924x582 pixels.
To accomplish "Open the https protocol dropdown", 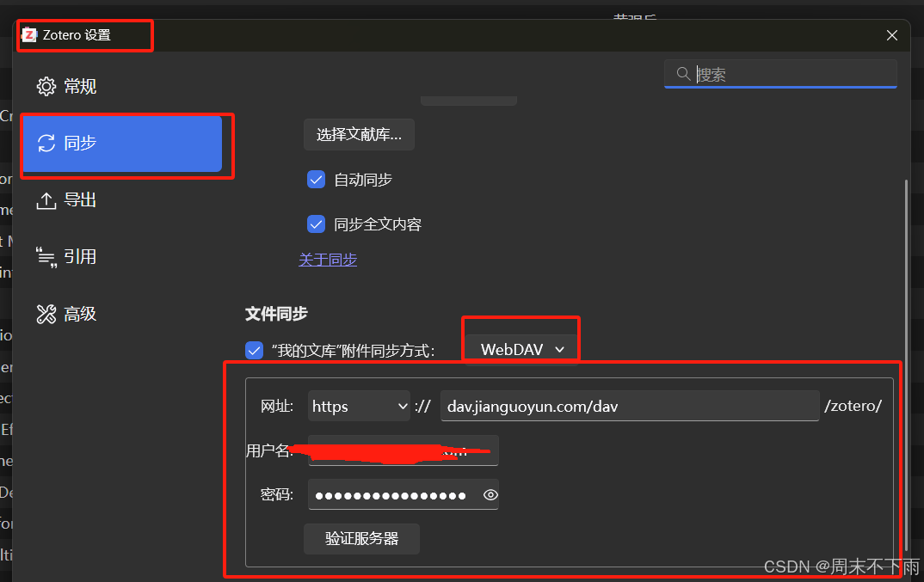I will click(359, 406).
